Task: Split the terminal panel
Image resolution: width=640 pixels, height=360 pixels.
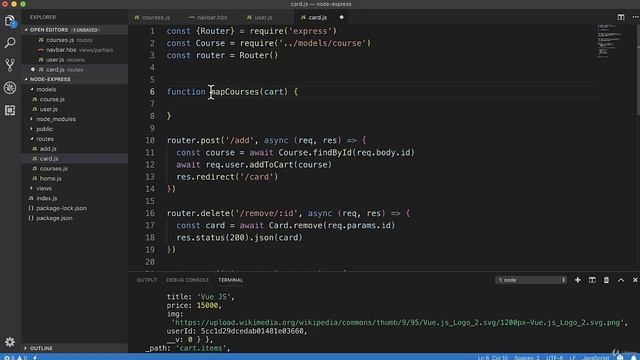Action: (592, 280)
